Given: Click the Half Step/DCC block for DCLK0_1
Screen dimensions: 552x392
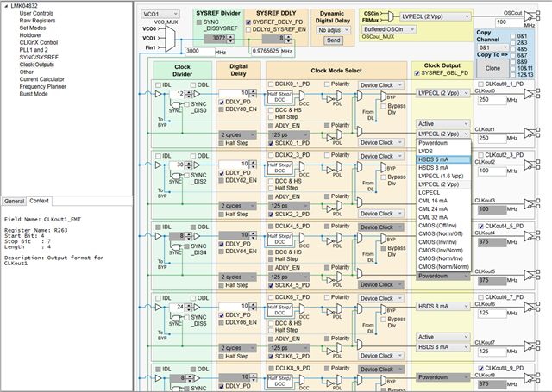Looking at the screenshot, I should coord(279,96).
